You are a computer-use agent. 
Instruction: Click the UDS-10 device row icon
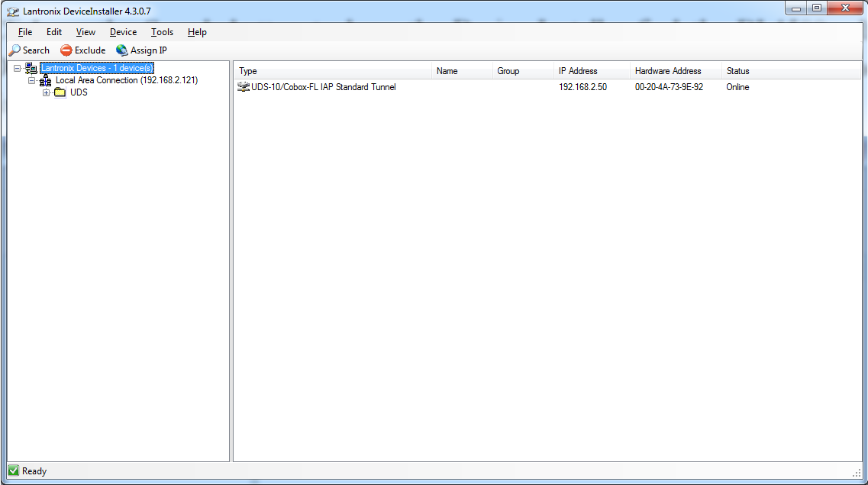(x=243, y=87)
